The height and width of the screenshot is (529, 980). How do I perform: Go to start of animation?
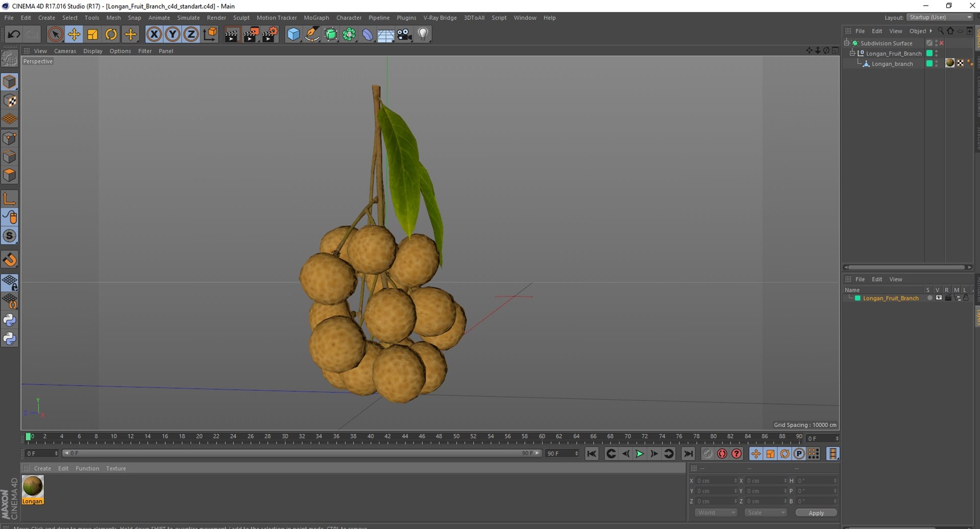(x=592, y=454)
